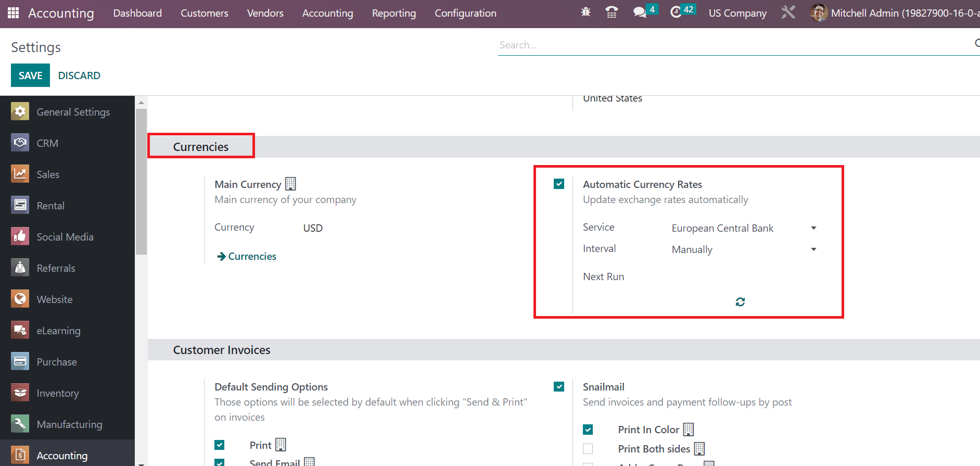Select the eLearning sidebar icon
The image size is (980, 466).
pyautogui.click(x=20, y=330)
